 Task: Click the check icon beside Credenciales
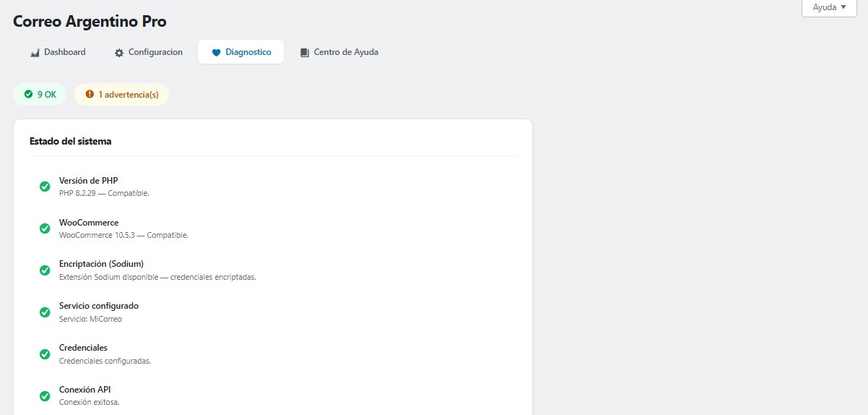pos(45,354)
